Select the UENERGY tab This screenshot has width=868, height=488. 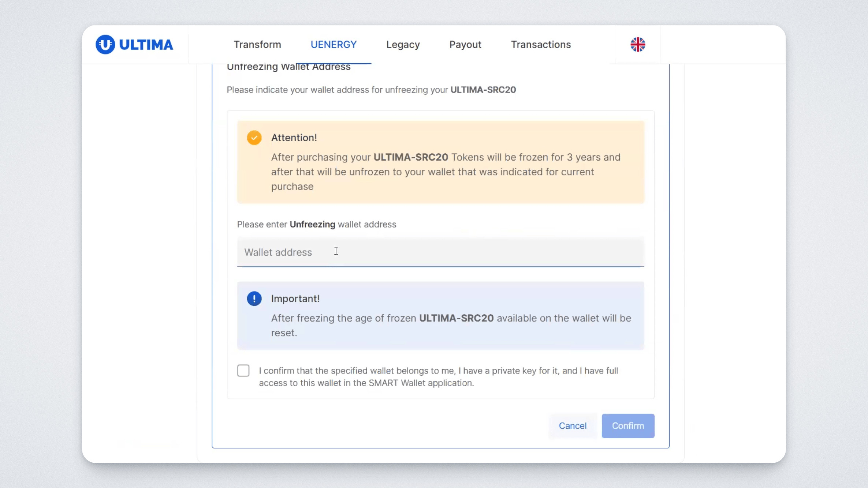point(334,45)
